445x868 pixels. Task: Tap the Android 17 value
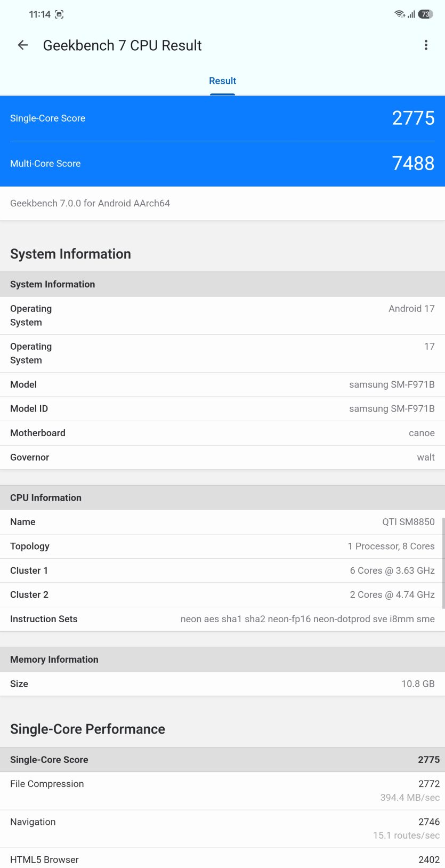(x=411, y=309)
